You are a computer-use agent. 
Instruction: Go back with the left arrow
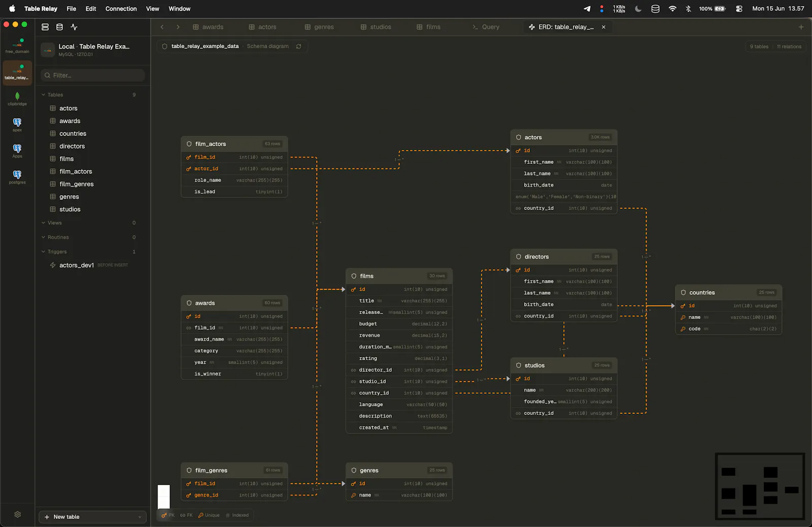[x=162, y=27]
